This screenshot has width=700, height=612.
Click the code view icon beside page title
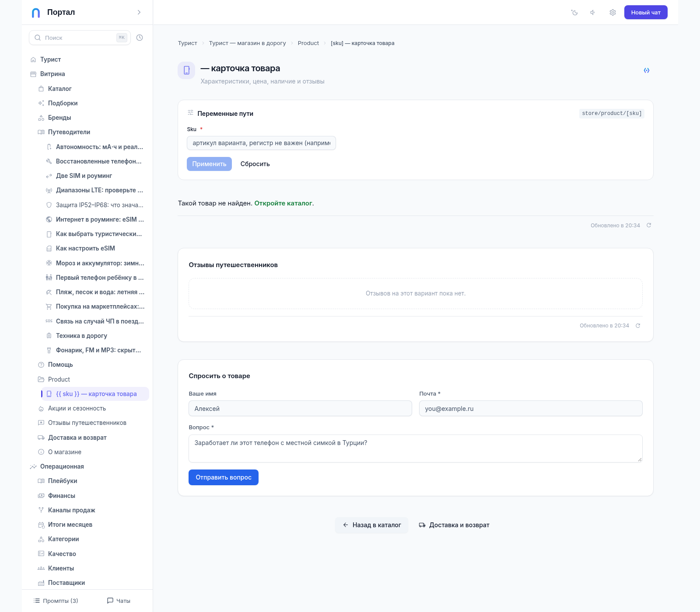(x=647, y=70)
